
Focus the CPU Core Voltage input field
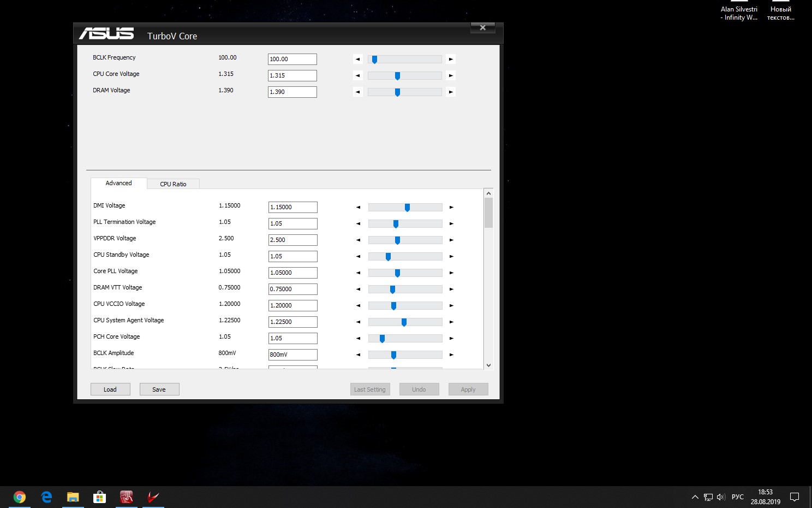(x=292, y=75)
